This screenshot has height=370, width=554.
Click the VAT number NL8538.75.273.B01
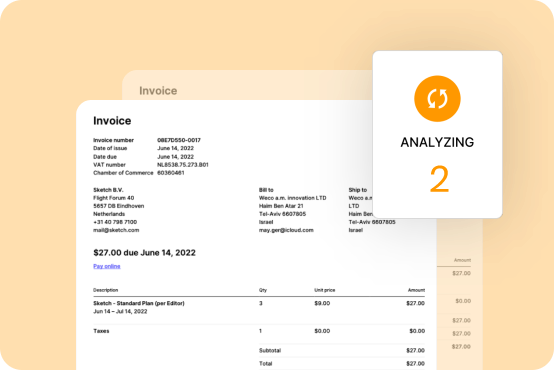point(183,165)
